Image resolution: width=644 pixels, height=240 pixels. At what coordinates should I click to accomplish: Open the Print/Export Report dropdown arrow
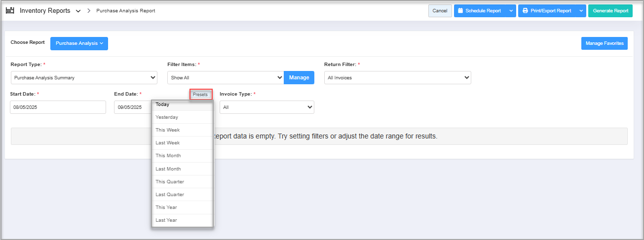point(581,11)
